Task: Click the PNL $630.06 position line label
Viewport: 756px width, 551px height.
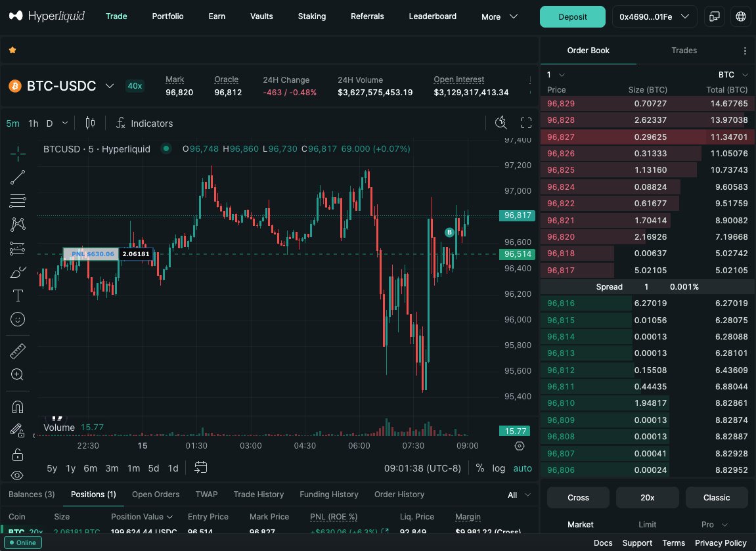Action: click(x=91, y=254)
